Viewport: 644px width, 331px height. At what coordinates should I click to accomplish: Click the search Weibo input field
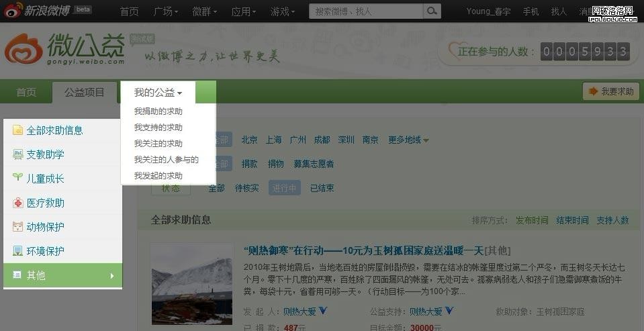click(x=366, y=11)
